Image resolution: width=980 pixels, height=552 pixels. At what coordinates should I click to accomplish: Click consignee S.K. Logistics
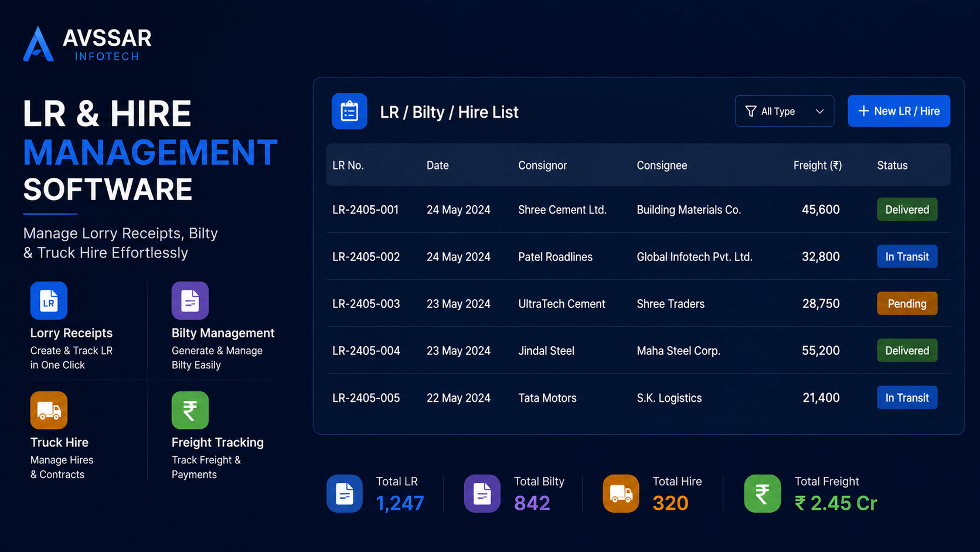coord(669,397)
